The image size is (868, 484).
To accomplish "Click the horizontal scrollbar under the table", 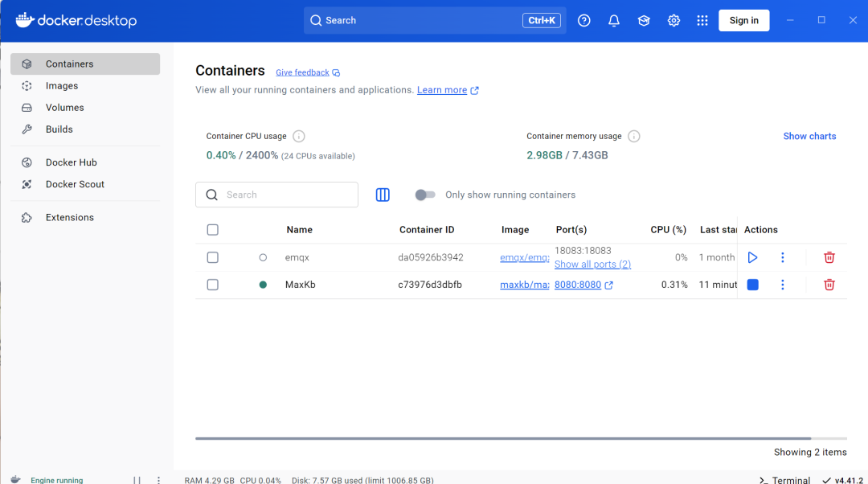I will click(x=503, y=439).
